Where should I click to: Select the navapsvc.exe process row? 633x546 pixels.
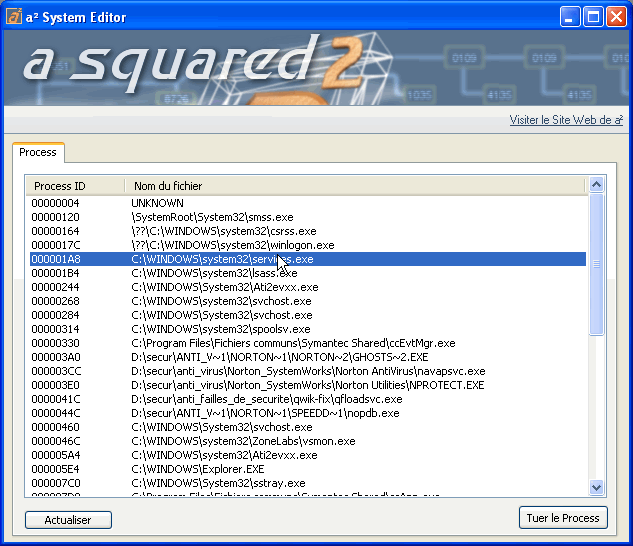click(x=308, y=371)
